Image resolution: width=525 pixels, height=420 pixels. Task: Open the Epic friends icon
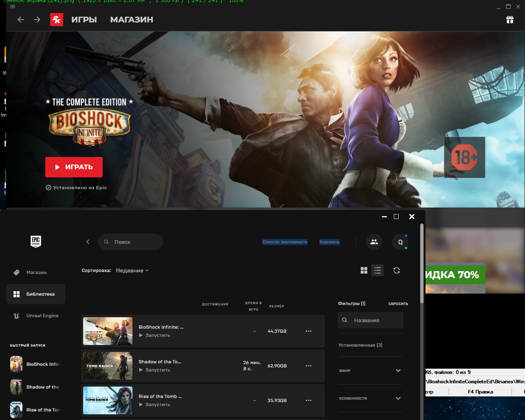[x=374, y=242]
